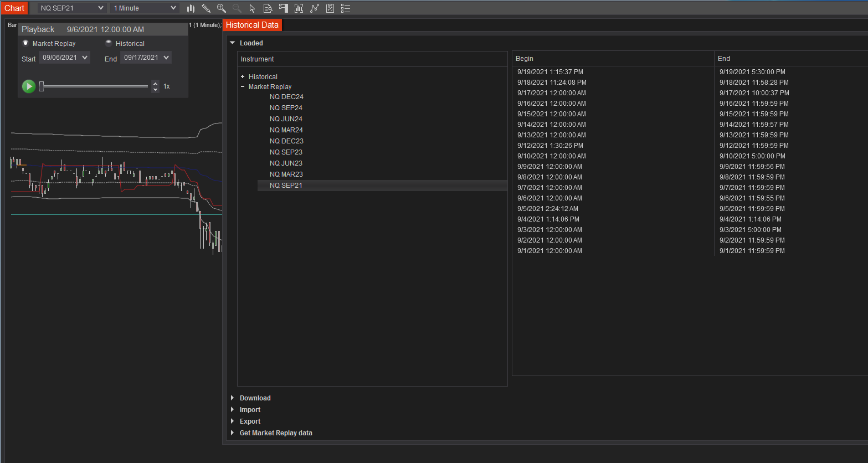868x463 pixels.
Task: Select Begin cell 9/1/2021 12:00:00 AM
Action: [549, 251]
